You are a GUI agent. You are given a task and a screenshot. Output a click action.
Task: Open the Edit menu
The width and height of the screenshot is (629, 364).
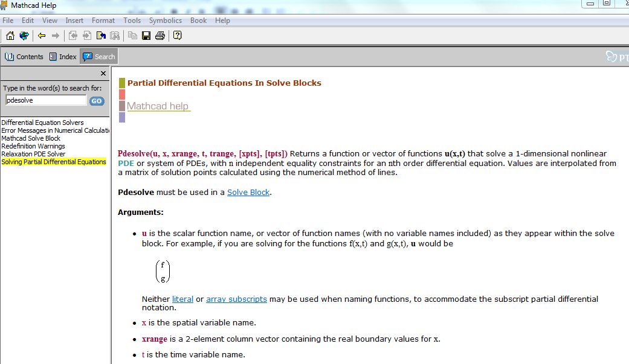tap(28, 21)
